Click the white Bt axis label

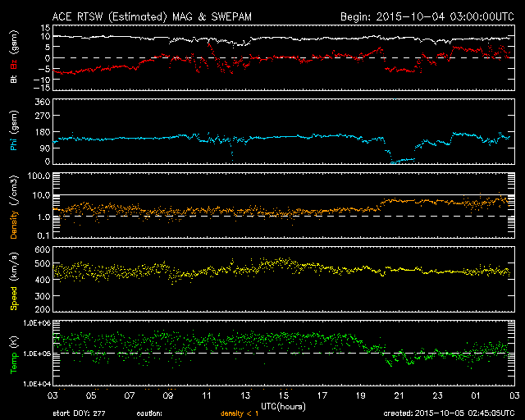[x=14, y=79]
